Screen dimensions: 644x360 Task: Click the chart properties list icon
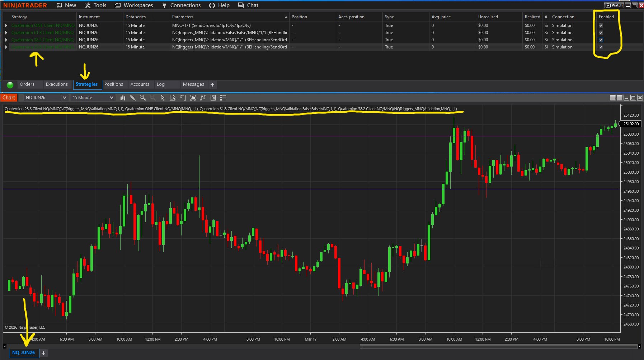tap(223, 98)
